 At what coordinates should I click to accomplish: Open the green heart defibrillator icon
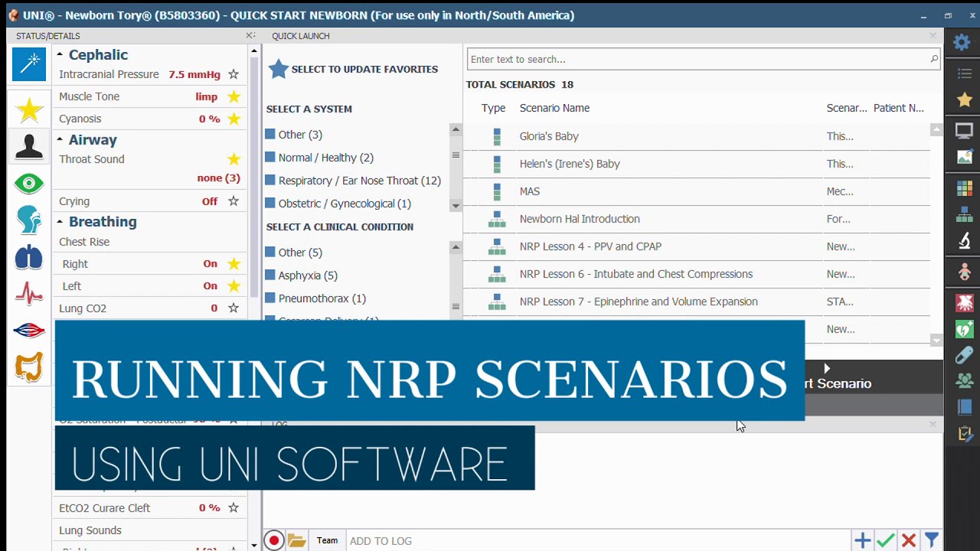pyautogui.click(x=964, y=330)
